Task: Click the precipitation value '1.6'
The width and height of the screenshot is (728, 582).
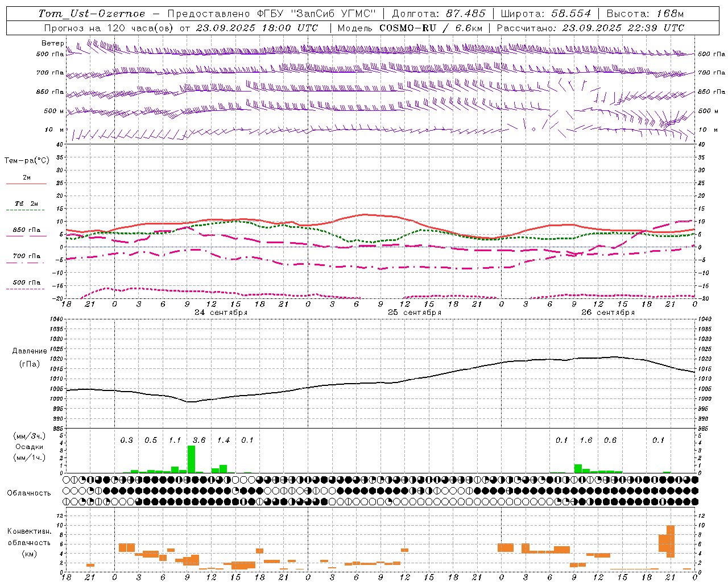Action: coord(586,440)
